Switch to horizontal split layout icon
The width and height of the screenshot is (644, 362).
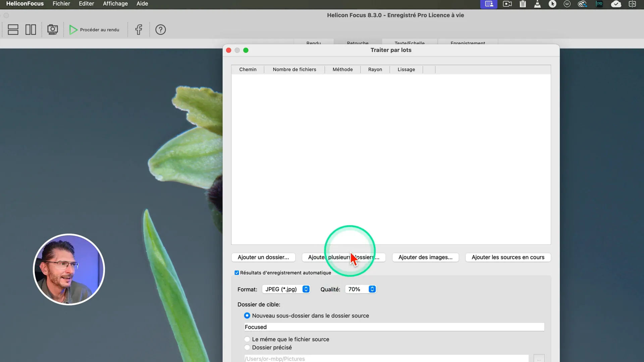(x=13, y=29)
